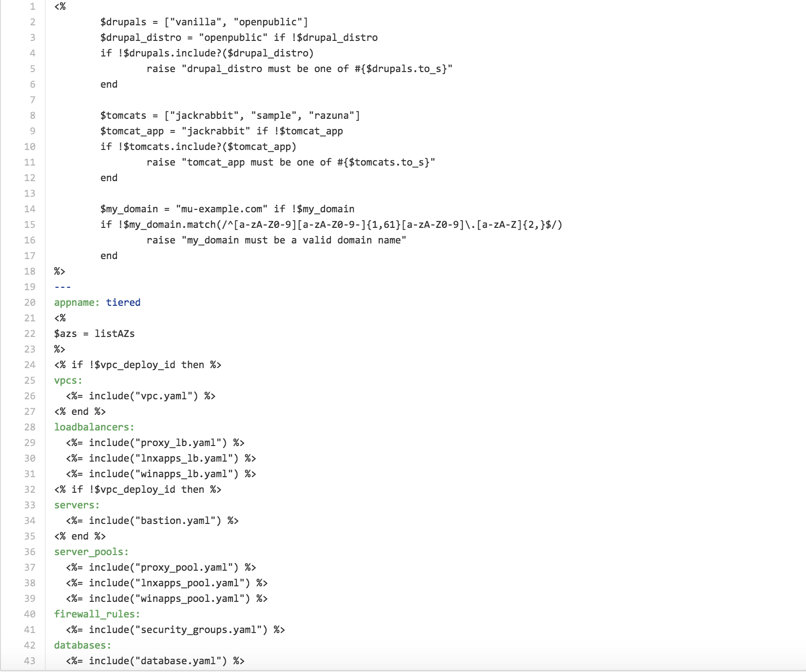This screenshot has width=806, height=672.
Task: Click '$tomcat_app = "jackrabbit"' line
Action: [x=222, y=131]
